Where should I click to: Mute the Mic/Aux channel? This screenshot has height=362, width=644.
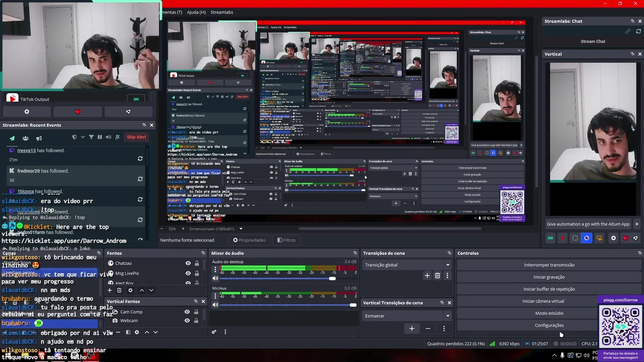click(215, 305)
